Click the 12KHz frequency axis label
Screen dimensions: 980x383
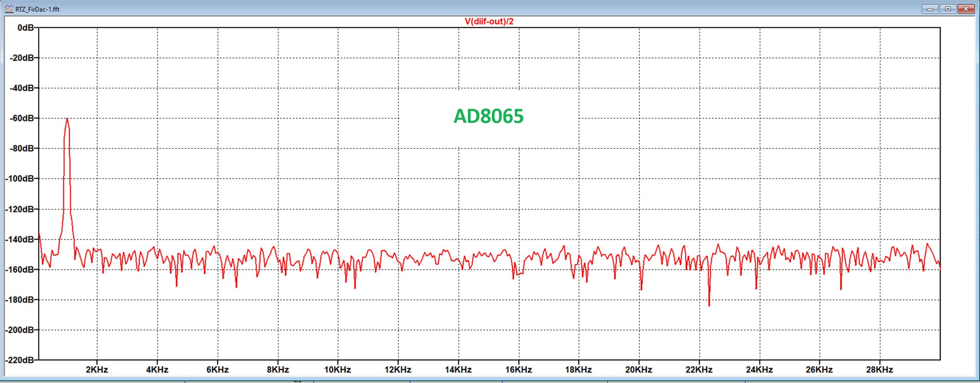[398, 370]
